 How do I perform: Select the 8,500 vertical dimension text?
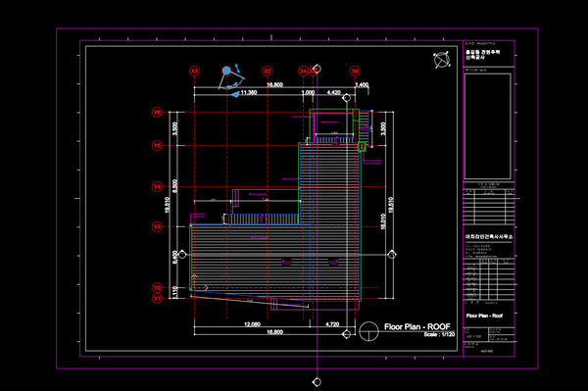click(x=174, y=186)
